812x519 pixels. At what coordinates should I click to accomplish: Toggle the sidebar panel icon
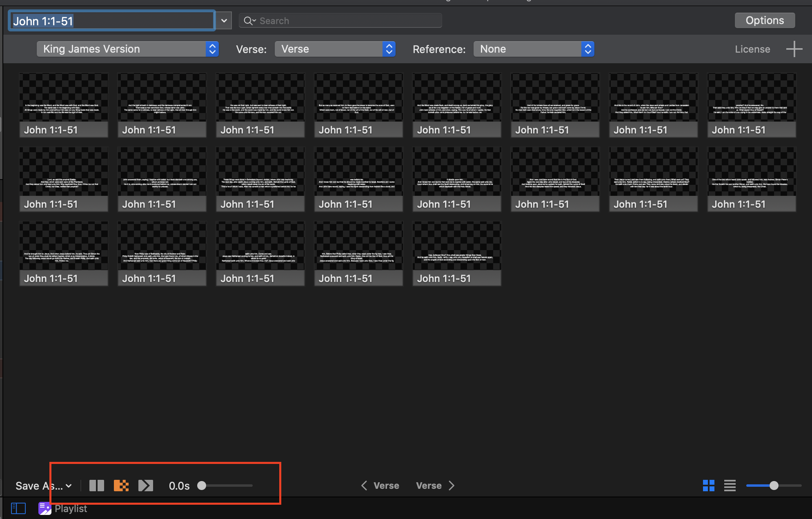coord(18,508)
